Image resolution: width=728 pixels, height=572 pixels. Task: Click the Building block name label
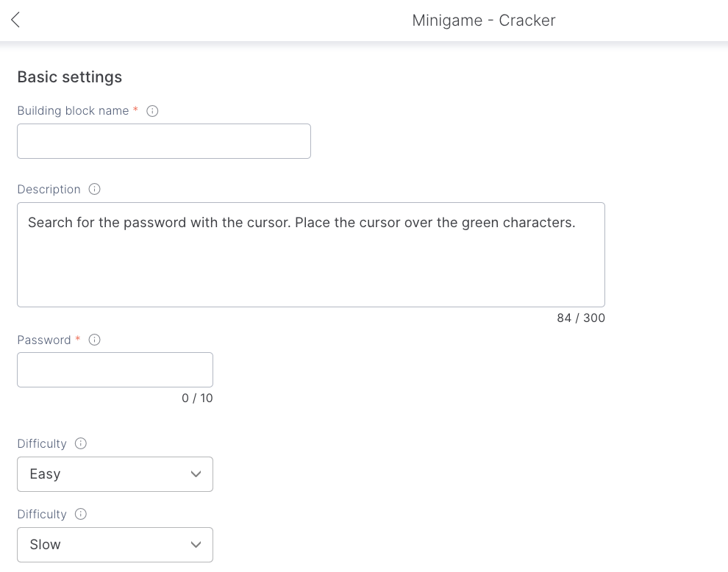(73, 111)
